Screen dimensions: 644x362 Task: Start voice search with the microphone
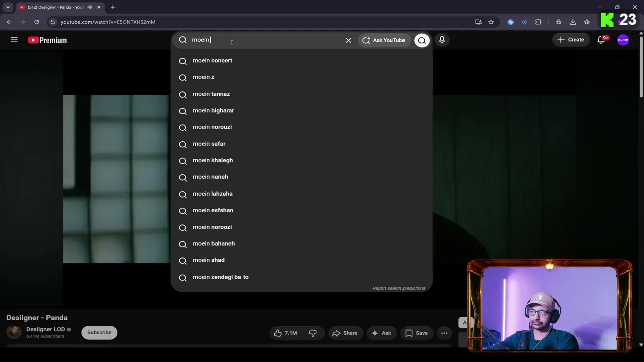(x=442, y=40)
